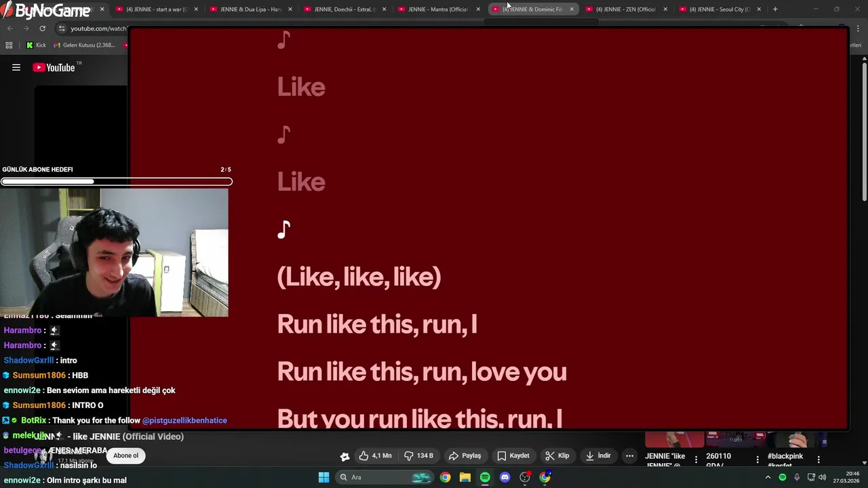This screenshot has height=488, width=868.
Task: Switch to the JENNIE - ZEN tab
Action: (x=626, y=9)
